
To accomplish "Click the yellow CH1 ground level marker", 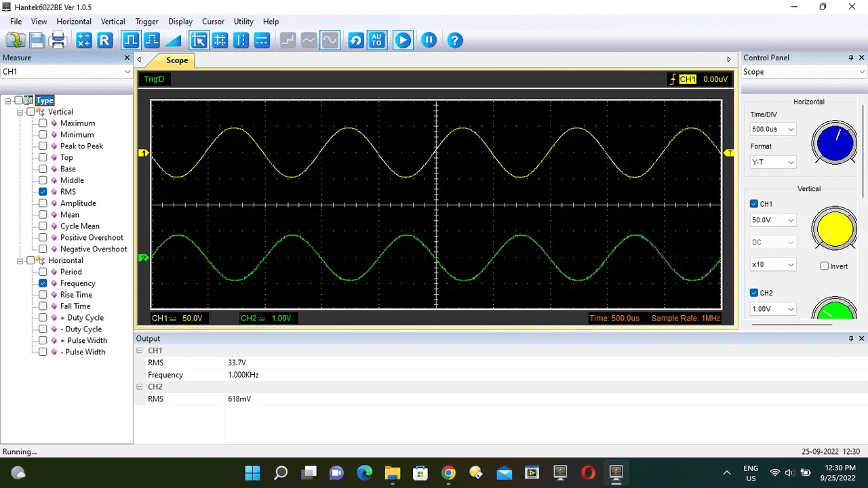I will tap(143, 153).
